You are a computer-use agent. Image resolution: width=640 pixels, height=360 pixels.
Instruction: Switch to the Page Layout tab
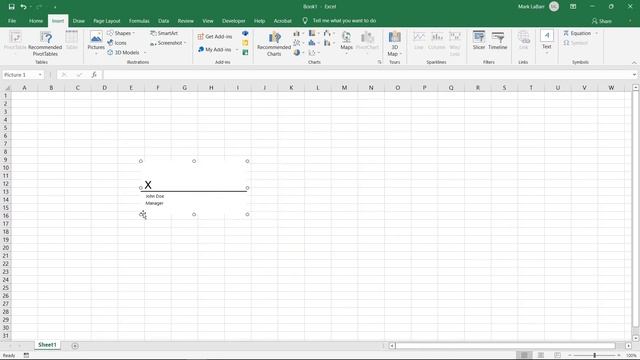pos(107,21)
